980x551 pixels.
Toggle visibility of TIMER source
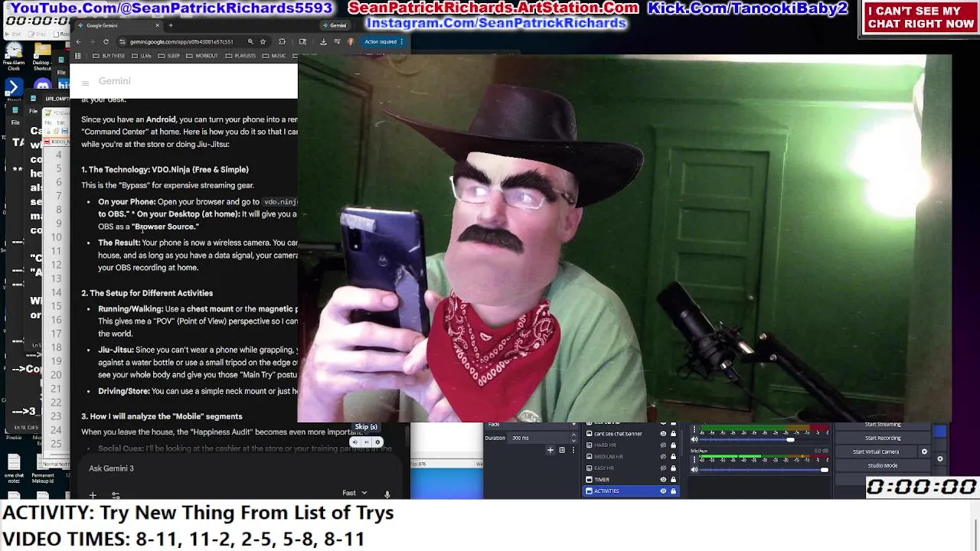[663, 480]
